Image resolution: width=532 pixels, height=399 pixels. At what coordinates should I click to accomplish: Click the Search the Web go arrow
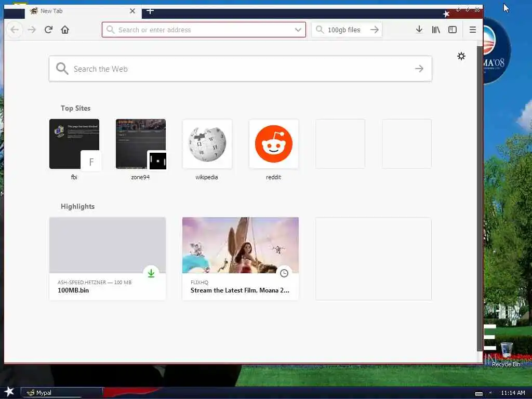point(419,69)
